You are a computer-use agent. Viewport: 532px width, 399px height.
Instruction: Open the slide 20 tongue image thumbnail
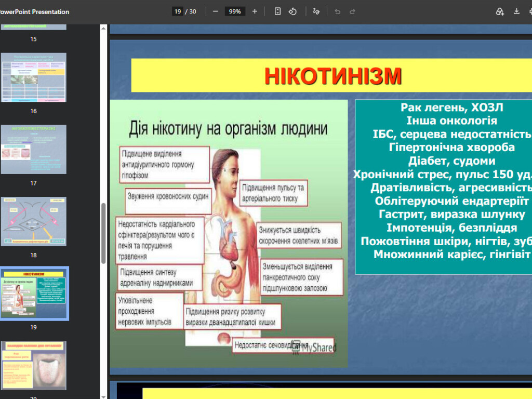34,365
